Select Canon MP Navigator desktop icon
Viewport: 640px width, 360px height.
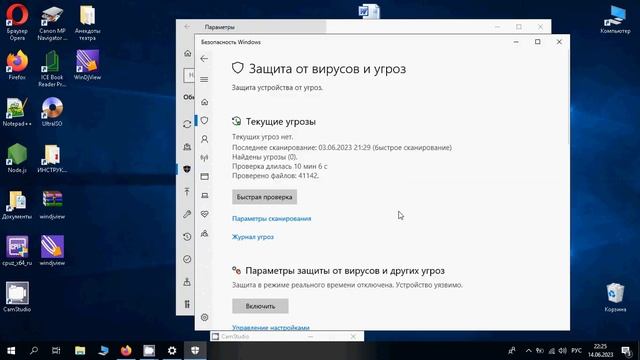(x=52, y=23)
